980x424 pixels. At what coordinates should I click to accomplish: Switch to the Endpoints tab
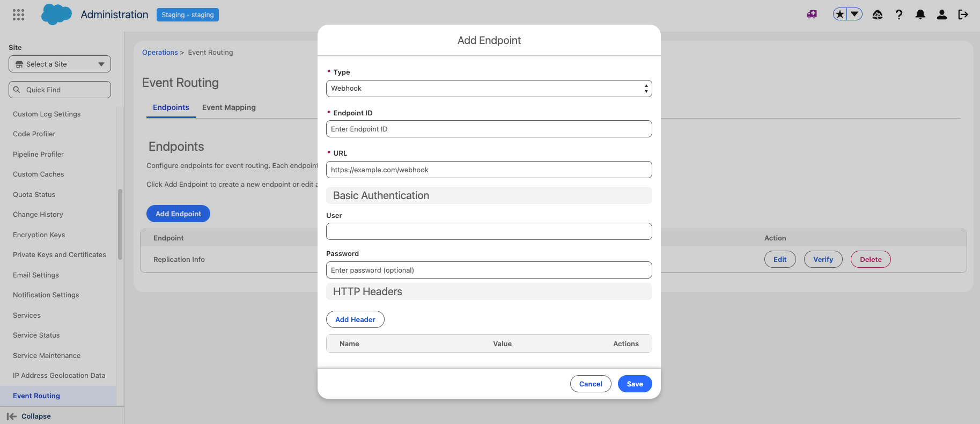click(x=171, y=107)
